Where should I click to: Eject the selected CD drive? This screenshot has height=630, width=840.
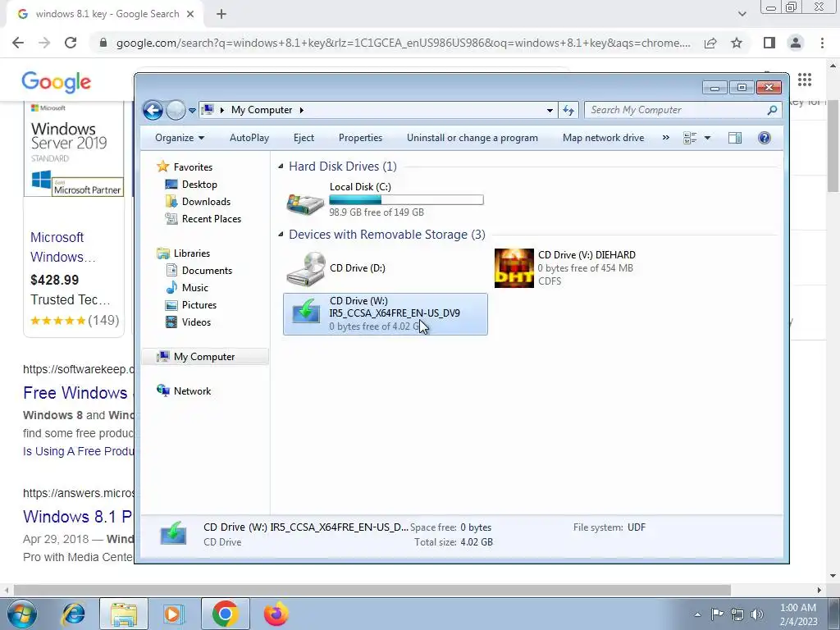click(x=304, y=138)
